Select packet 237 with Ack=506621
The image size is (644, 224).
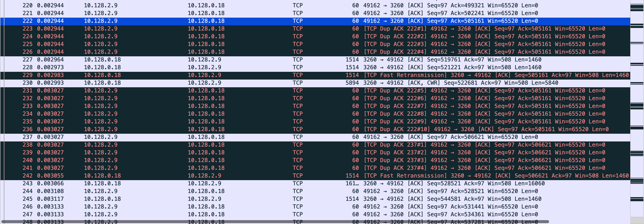[x=315, y=137]
